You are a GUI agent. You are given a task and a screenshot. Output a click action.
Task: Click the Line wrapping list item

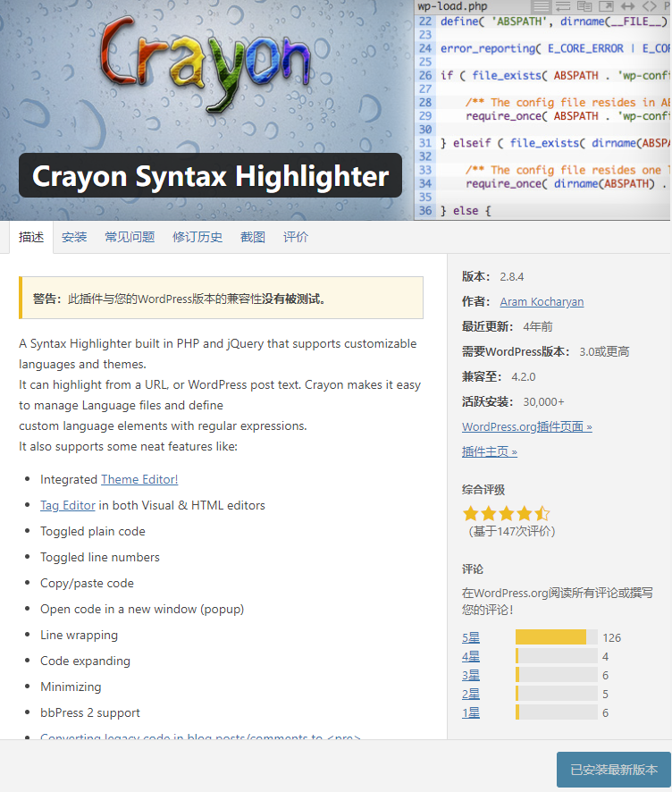coord(80,635)
